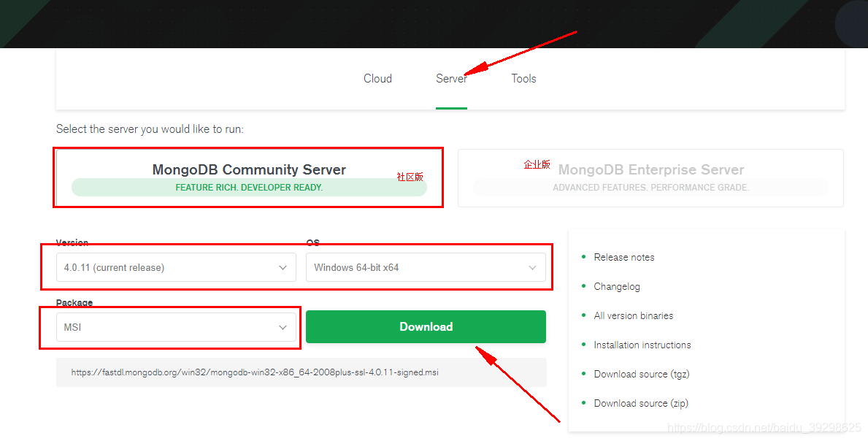
Task: Click 'Select the server you would like to run' text
Action: coord(150,129)
